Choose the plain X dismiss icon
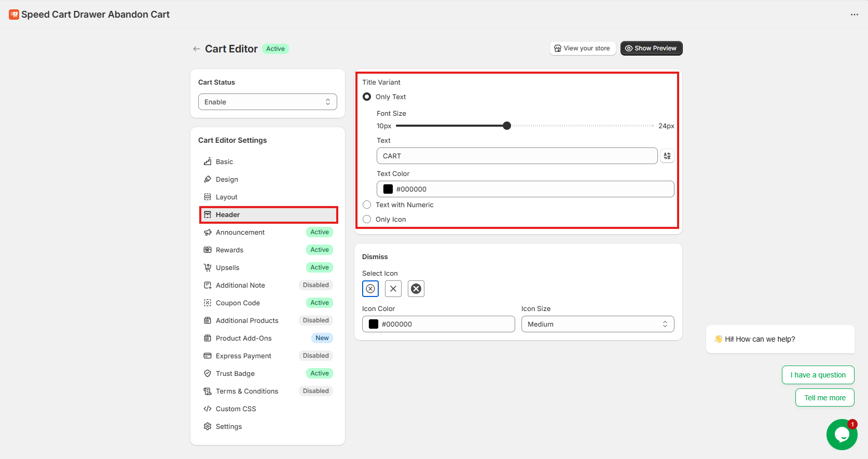868x459 pixels. [393, 289]
